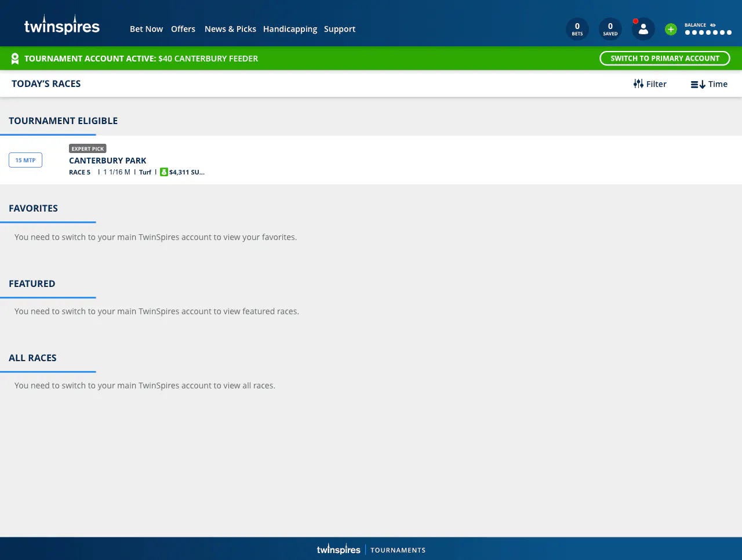Viewport: 742px width, 560px height.
Task: Select the Favorites section heading
Action: (x=33, y=208)
